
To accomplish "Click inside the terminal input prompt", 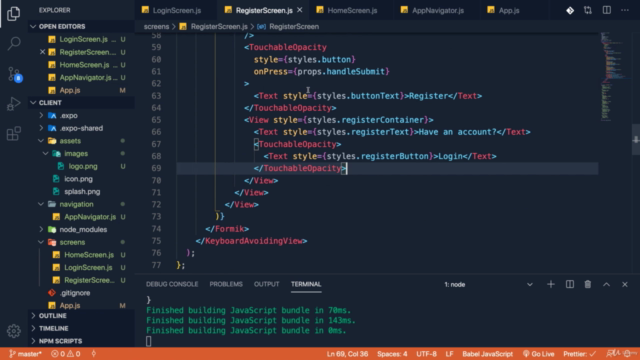I will pyautogui.click(x=149, y=341).
